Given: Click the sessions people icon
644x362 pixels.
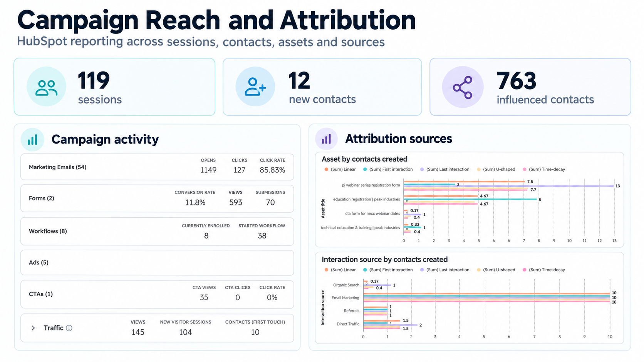Looking at the screenshot, I should point(46,87).
